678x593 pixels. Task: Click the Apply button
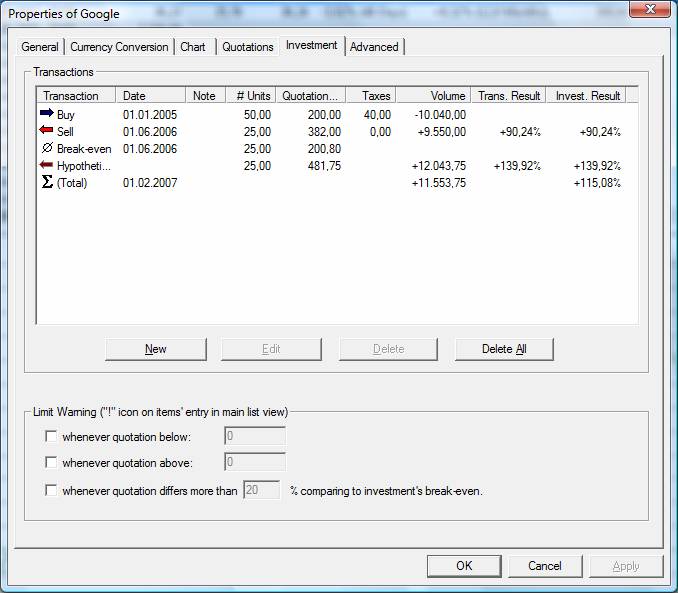coord(626,566)
